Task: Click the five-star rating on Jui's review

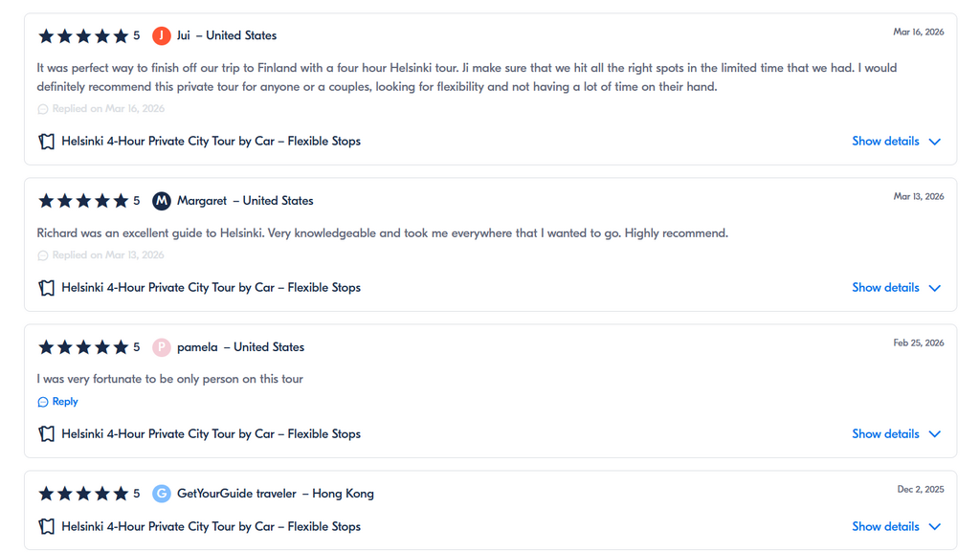Action: 83,36
